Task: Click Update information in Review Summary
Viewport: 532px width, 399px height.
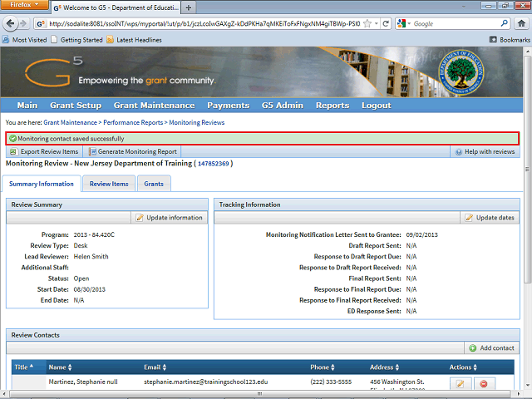Action: tap(170, 218)
